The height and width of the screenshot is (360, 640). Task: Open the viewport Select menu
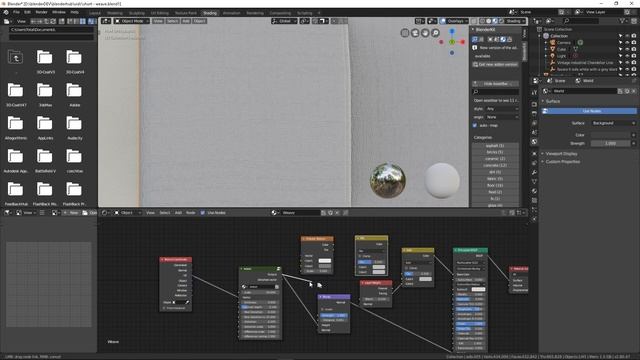(172, 21)
